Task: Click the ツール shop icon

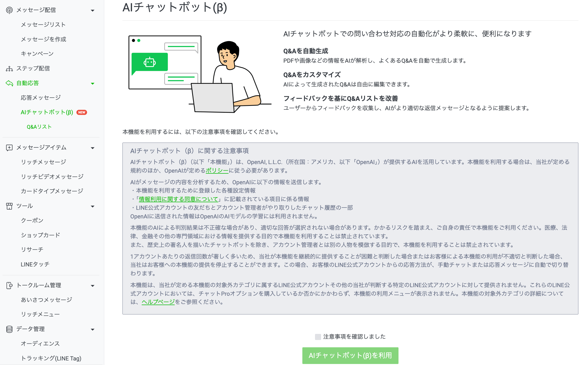Action: click(x=9, y=206)
